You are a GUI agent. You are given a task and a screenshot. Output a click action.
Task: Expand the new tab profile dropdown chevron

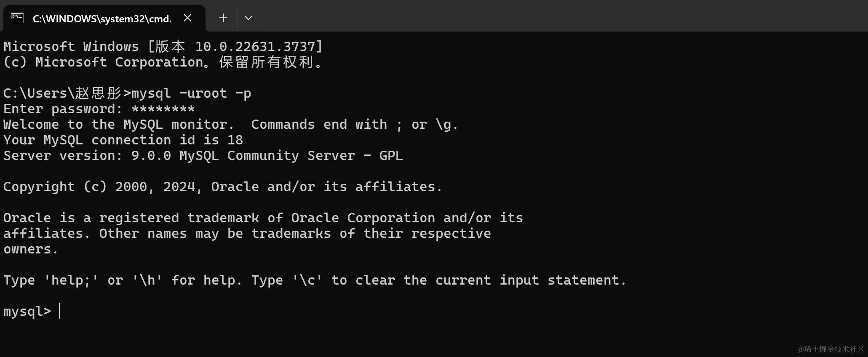tap(248, 18)
